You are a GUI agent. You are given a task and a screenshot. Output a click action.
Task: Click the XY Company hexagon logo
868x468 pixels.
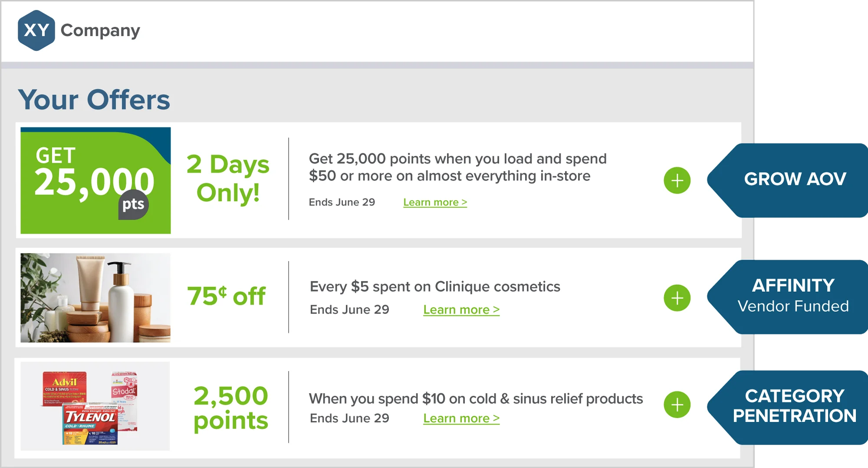37,30
